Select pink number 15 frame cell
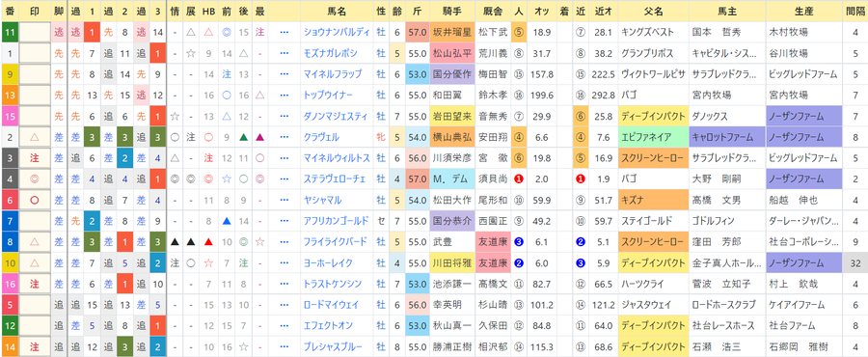Viewport: 868px width, 357px height. pos(10,116)
